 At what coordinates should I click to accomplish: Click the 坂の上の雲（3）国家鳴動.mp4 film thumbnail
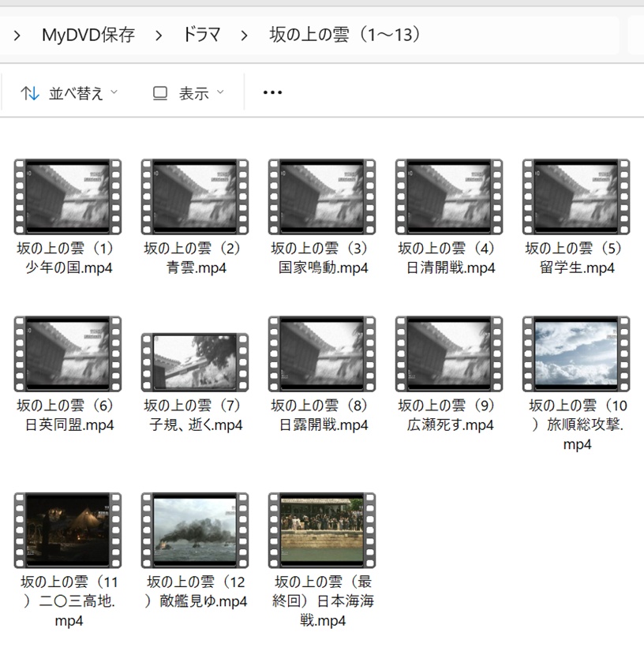[322, 196]
